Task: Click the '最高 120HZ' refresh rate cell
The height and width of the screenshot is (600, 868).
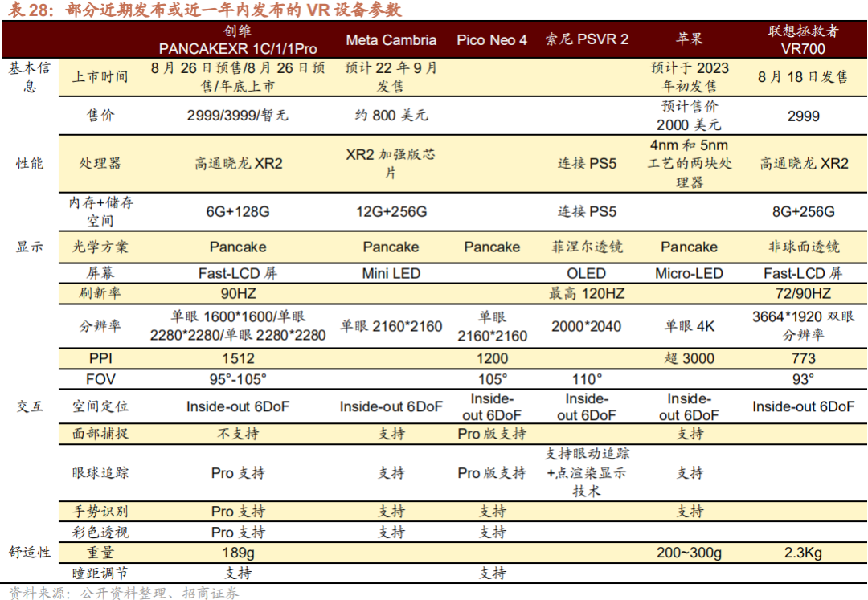Action: [586, 293]
